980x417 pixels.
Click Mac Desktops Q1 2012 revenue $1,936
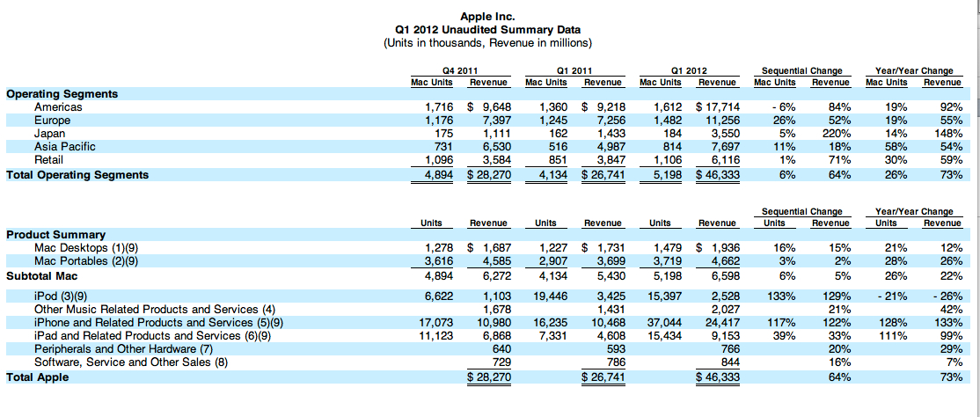click(718, 247)
